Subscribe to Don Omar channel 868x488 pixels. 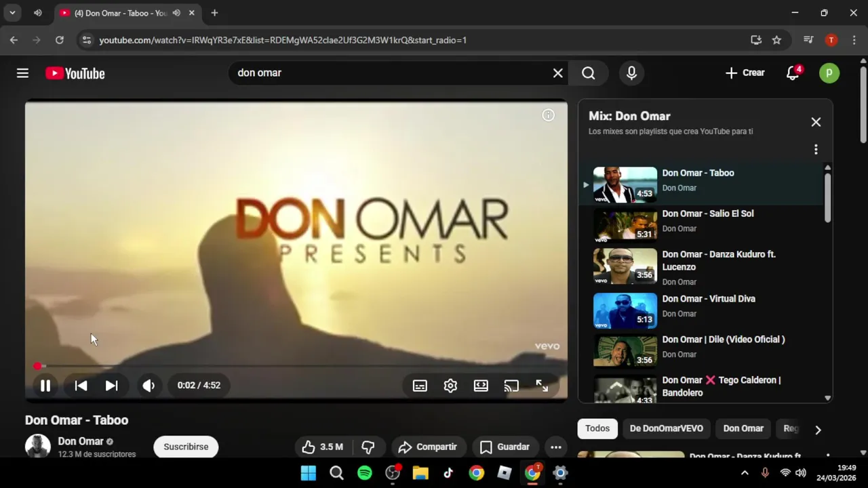tap(186, 447)
